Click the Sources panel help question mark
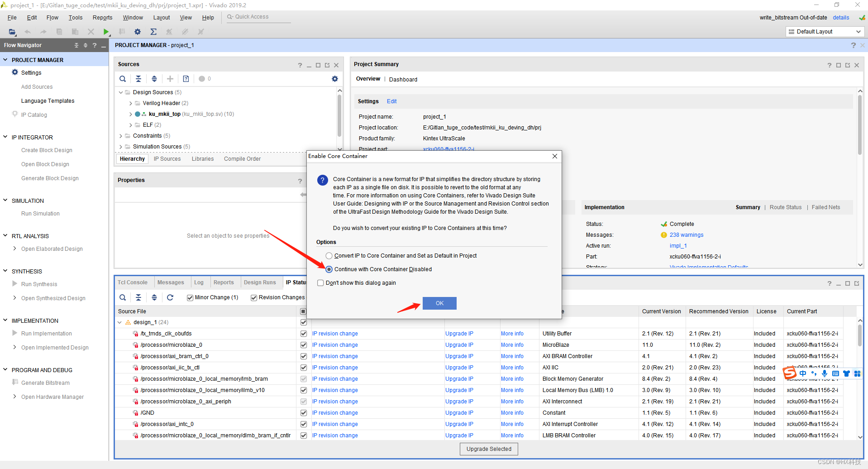Viewport: 868px width, 469px height. [x=300, y=65]
